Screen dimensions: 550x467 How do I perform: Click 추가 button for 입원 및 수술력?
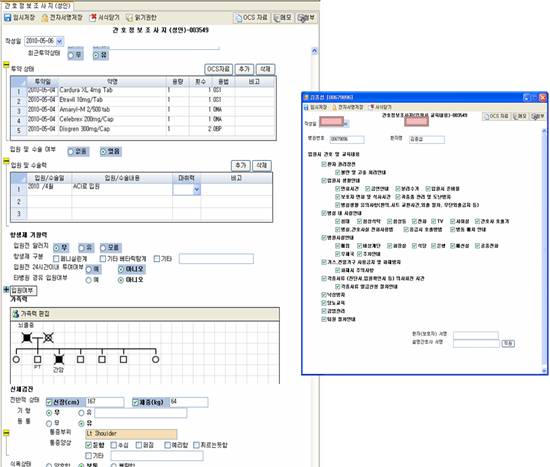click(241, 166)
